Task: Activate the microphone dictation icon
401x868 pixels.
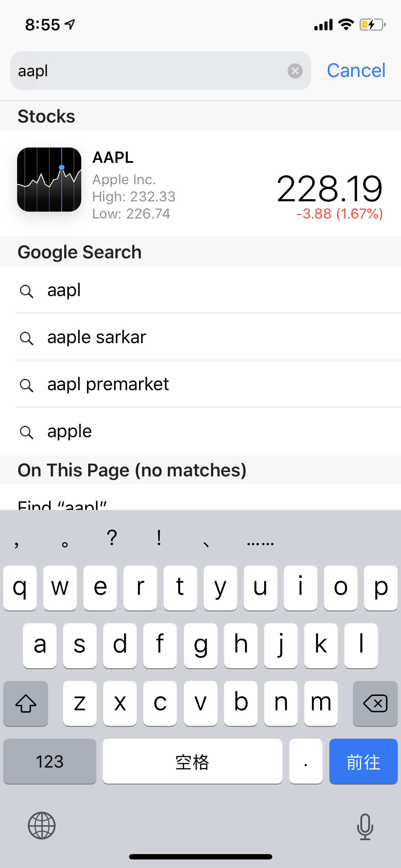Action: pyautogui.click(x=365, y=826)
